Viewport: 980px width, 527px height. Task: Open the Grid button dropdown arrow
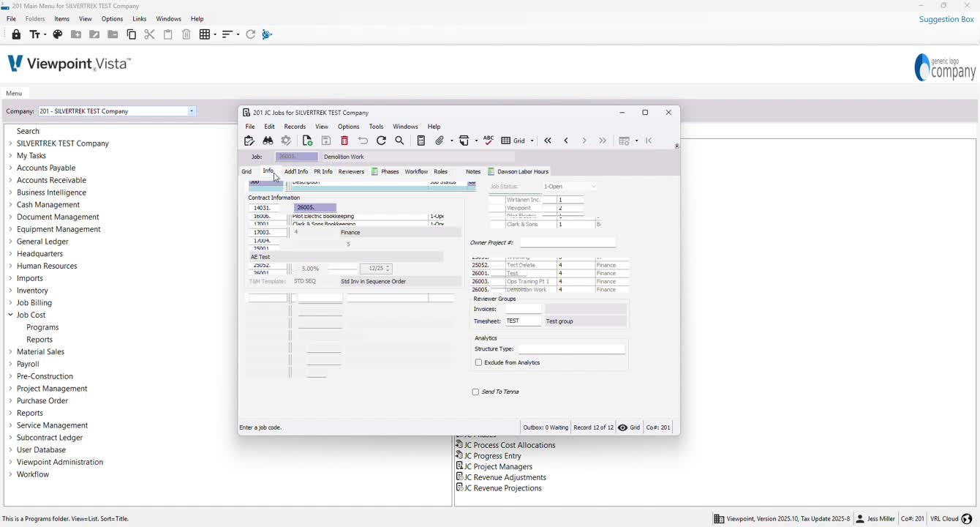(532, 141)
